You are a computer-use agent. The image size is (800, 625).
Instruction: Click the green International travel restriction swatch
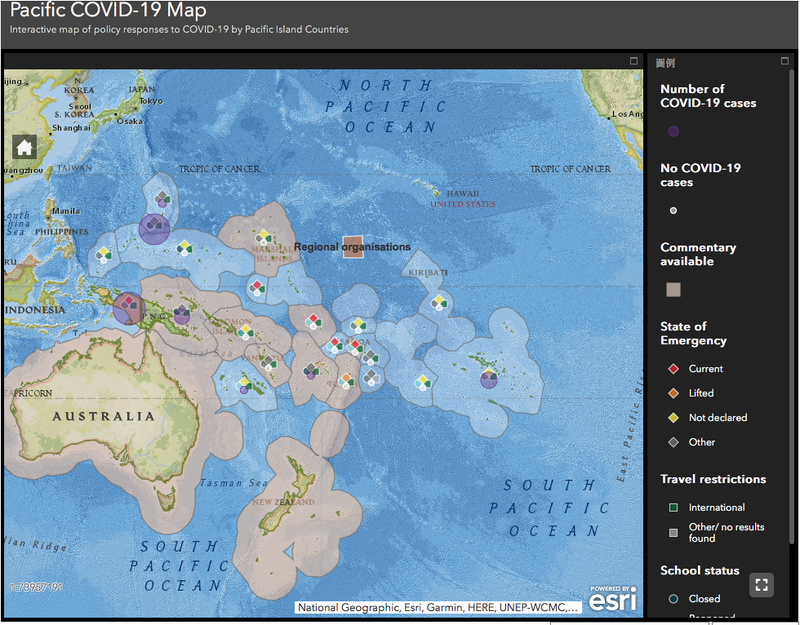(x=673, y=507)
